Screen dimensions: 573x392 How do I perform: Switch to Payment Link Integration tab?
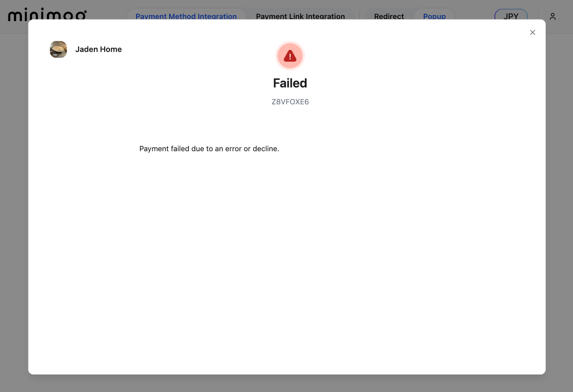click(300, 16)
